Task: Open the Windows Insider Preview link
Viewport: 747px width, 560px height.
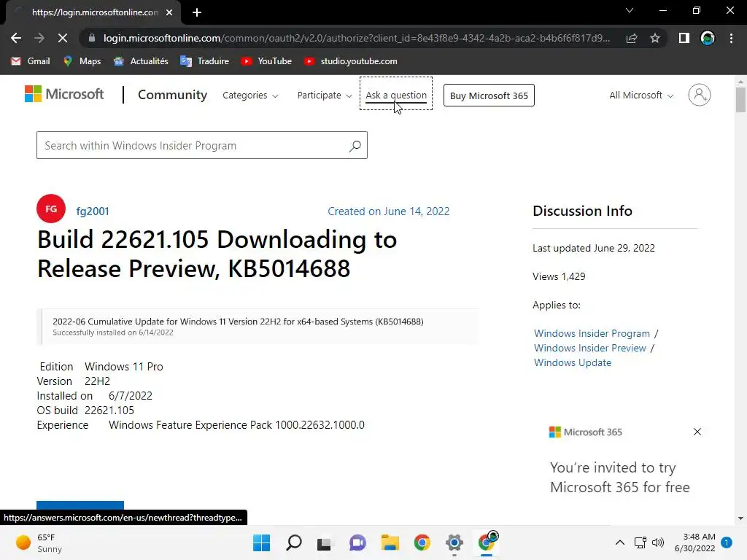Action: [589, 348]
